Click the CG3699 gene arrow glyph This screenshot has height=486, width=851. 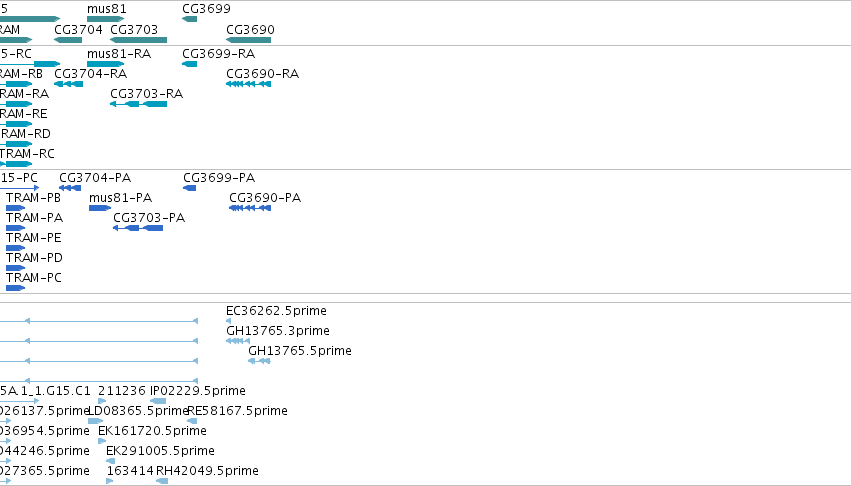(x=189, y=19)
